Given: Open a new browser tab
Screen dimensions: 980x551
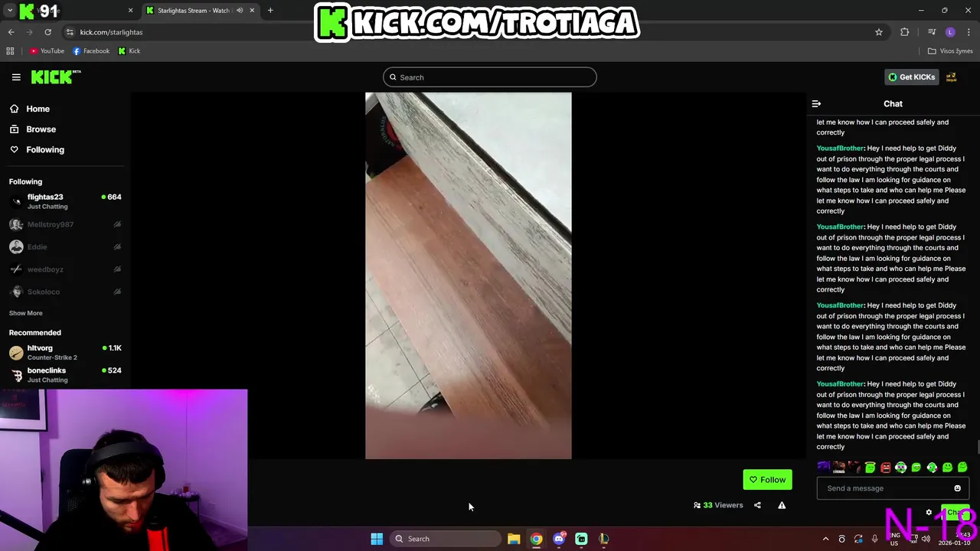Looking at the screenshot, I should tap(270, 11).
